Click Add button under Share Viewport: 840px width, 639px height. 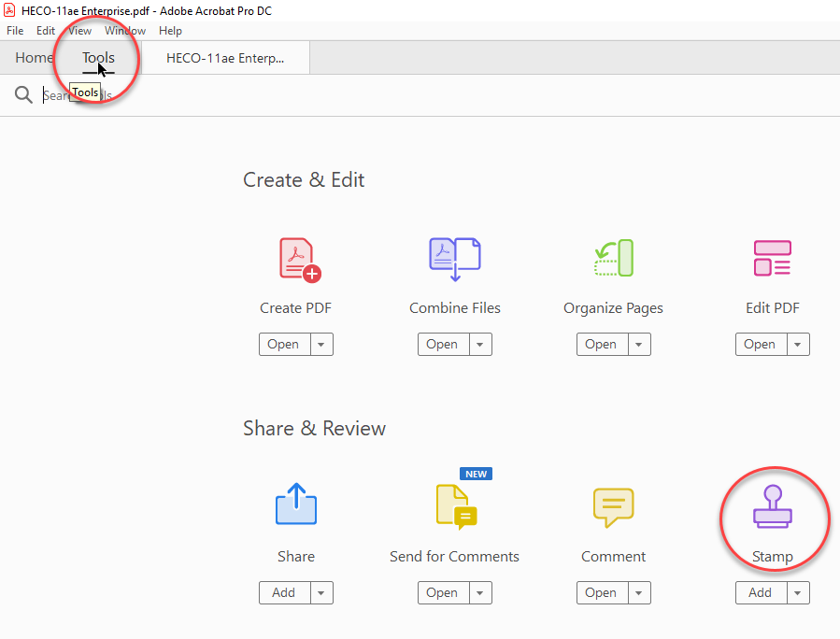point(284,593)
